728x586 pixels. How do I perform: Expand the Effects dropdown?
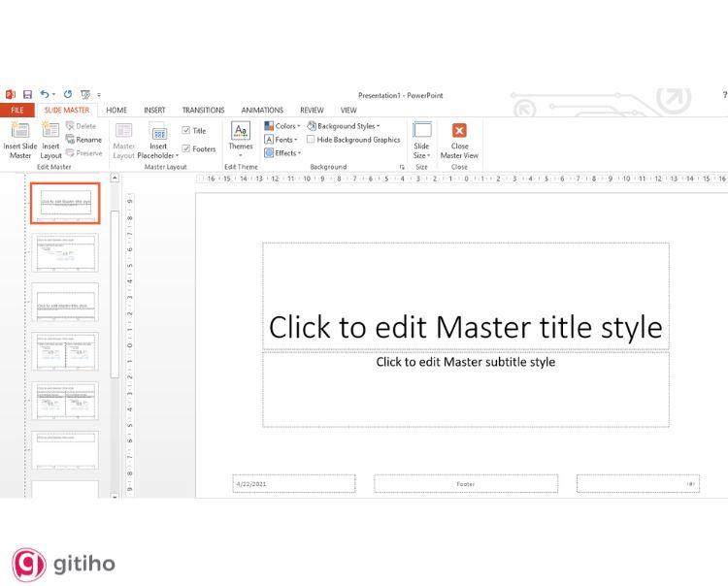pos(282,152)
